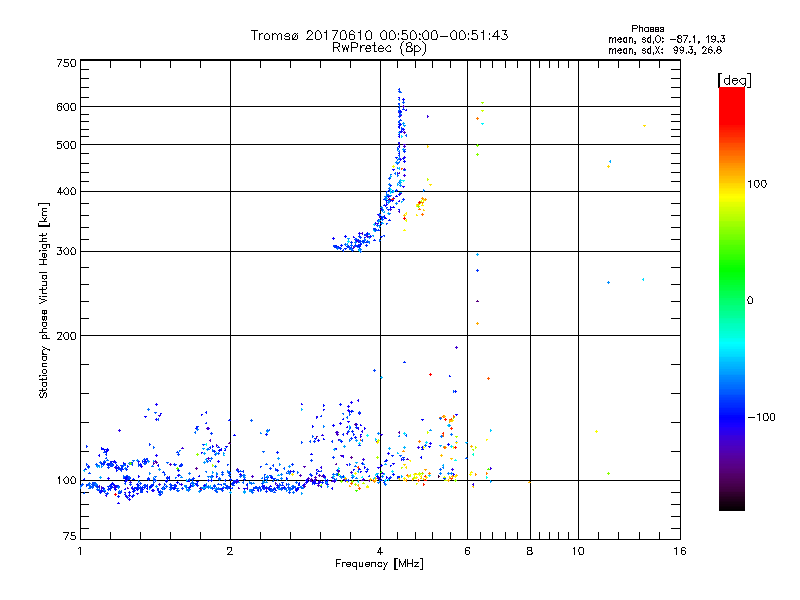
Task: Click x-axis tick label '16'
Action: (x=680, y=551)
